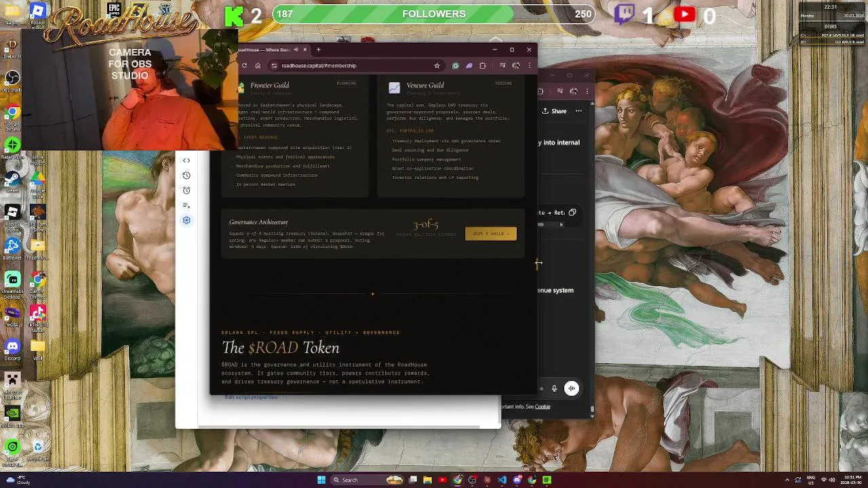Open Google Drive desktop shortcut
The height and width of the screenshot is (488, 868).
38,182
